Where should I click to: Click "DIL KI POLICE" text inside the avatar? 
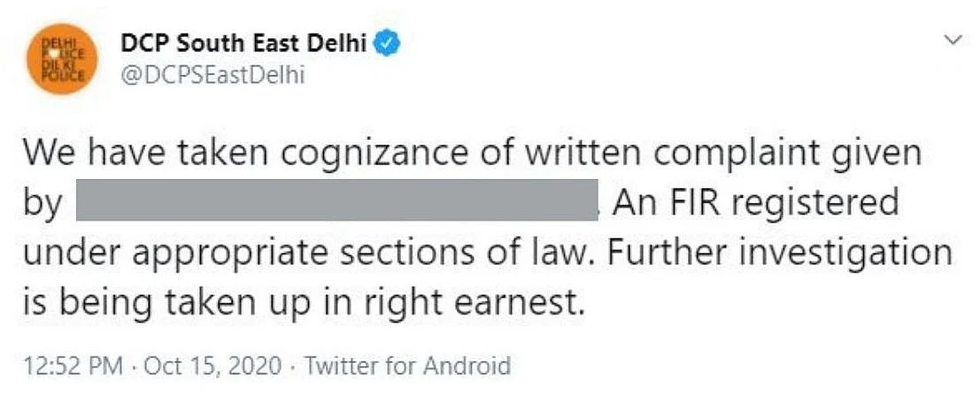coord(63,70)
